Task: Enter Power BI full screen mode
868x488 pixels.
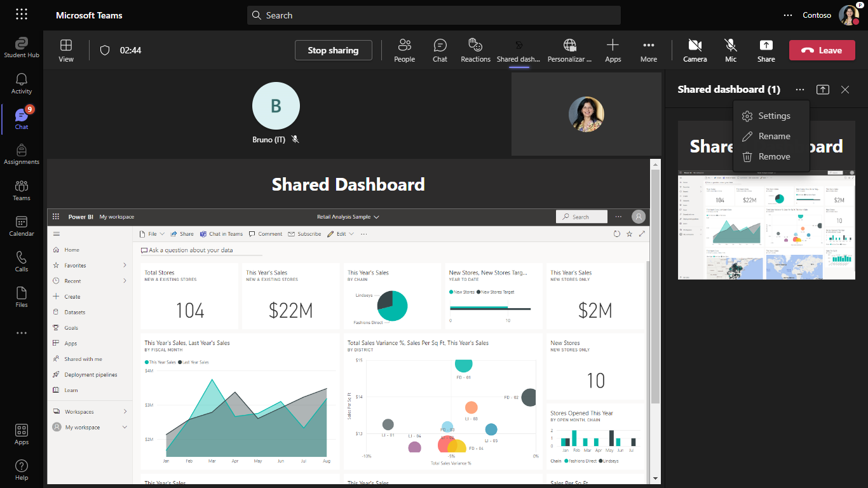Action: click(642, 234)
